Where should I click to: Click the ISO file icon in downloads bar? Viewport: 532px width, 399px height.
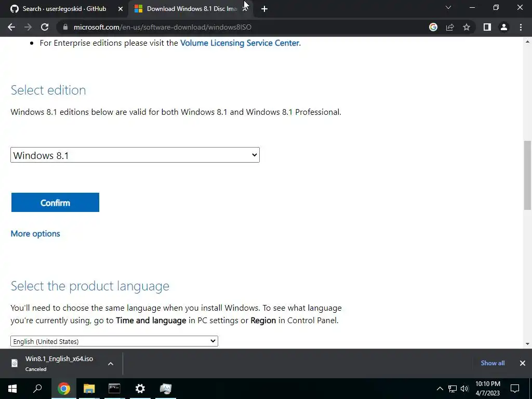pos(15,363)
